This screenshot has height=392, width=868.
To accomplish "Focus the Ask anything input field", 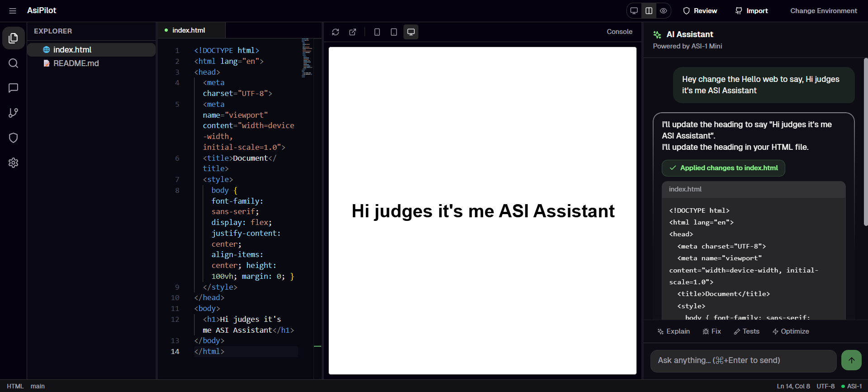I will [743, 361].
